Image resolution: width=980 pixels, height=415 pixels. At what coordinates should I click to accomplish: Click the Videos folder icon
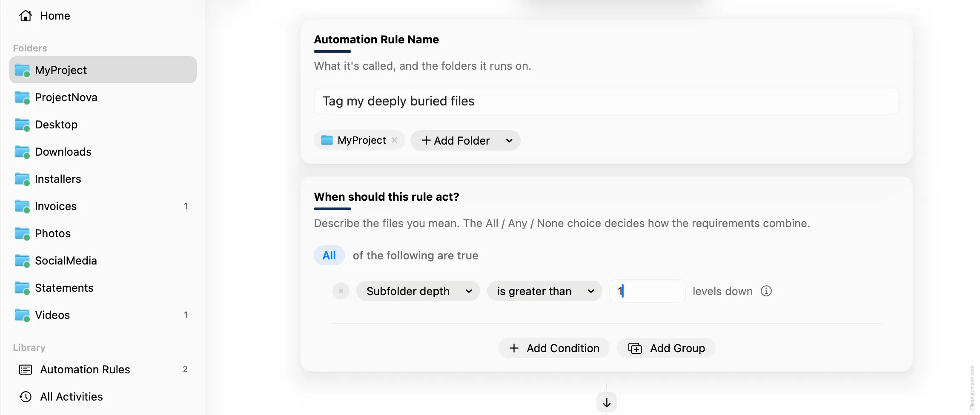(x=22, y=315)
